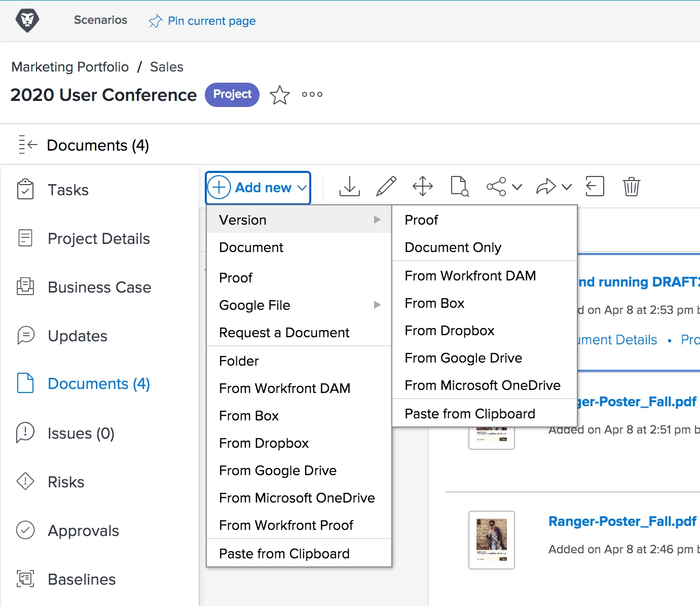Image resolution: width=700 pixels, height=606 pixels.
Task: Choose From Google Drive in main menu
Action: [x=299, y=471]
